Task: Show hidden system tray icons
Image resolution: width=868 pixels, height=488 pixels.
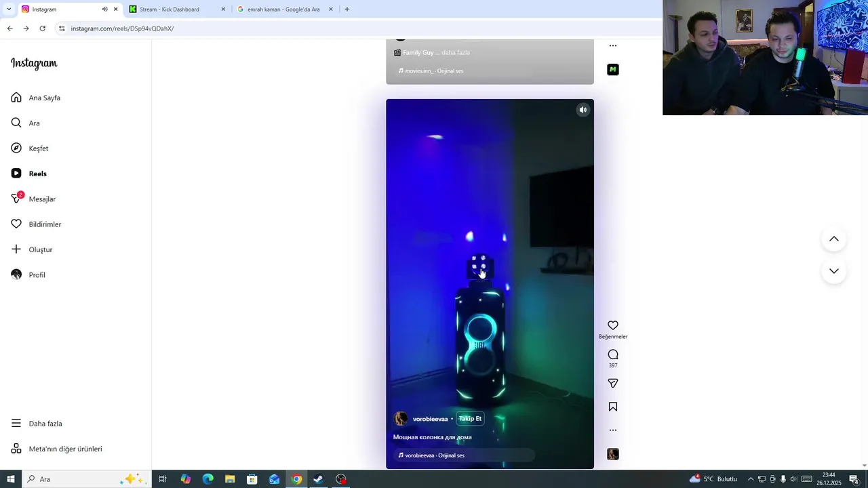Action: point(751,479)
